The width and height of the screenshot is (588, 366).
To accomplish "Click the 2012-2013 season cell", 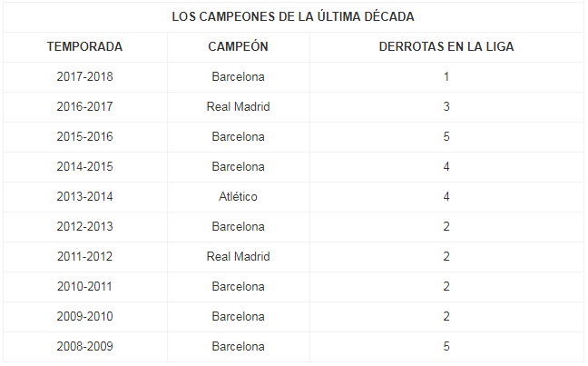I will (84, 226).
